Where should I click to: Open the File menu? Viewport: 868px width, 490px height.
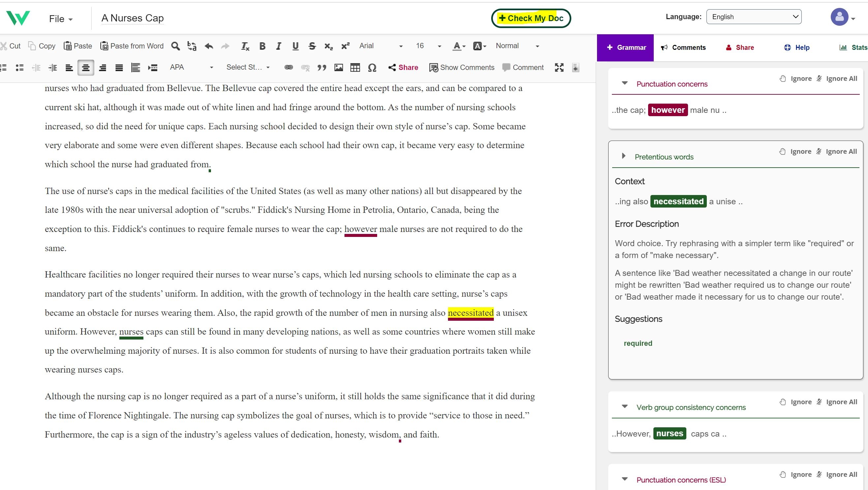coord(61,19)
